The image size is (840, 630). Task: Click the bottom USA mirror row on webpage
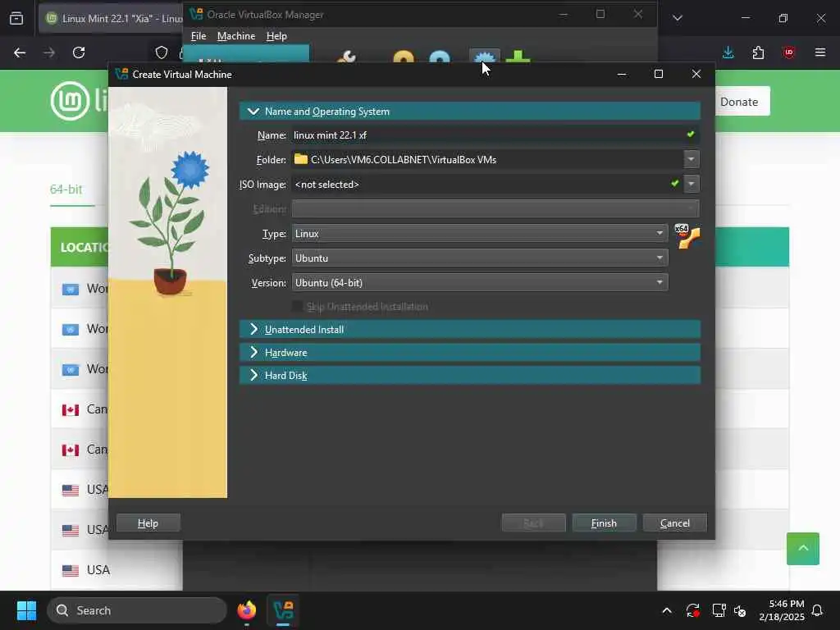pyautogui.click(x=116, y=570)
